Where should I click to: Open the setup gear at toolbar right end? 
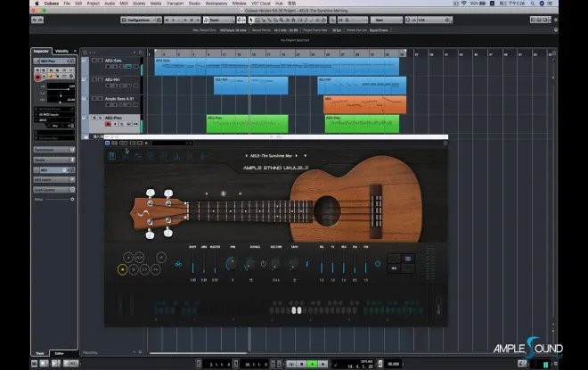pyautogui.click(x=556, y=20)
